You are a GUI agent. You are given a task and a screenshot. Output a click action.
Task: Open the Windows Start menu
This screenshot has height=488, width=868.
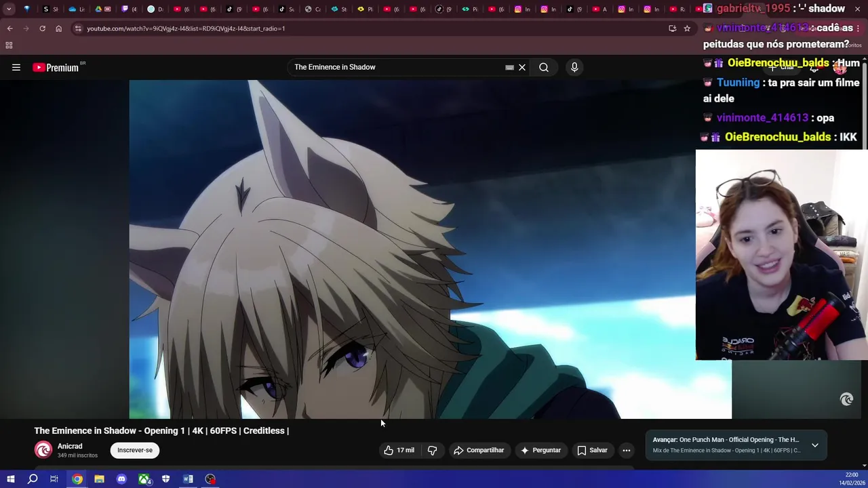pos(10,479)
